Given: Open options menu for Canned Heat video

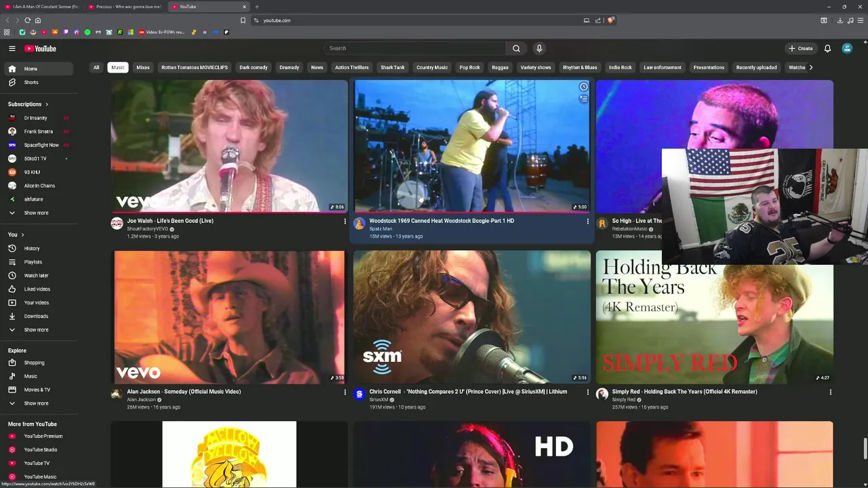Looking at the screenshot, I should click(587, 222).
